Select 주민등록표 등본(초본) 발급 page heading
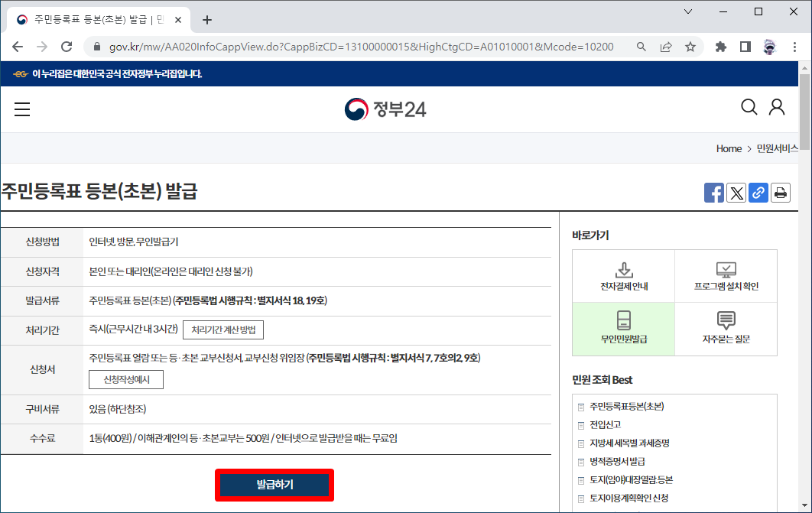 pyautogui.click(x=99, y=192)
